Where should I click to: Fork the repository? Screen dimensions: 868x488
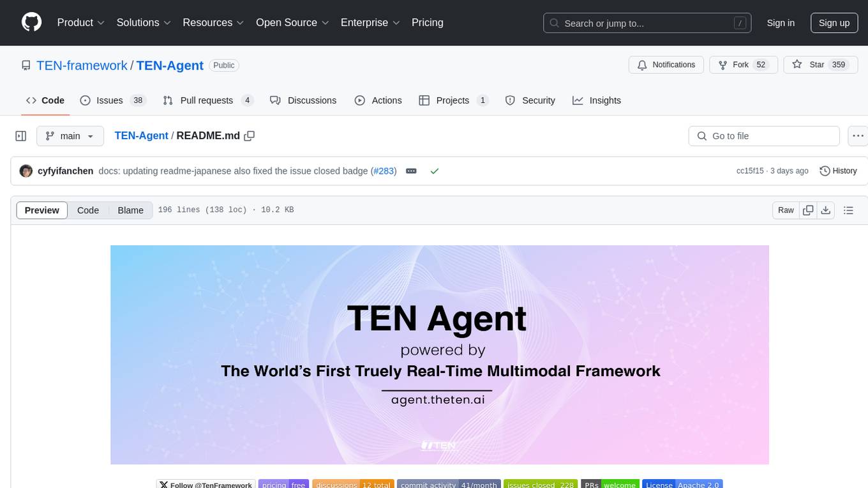coord(744,65)
